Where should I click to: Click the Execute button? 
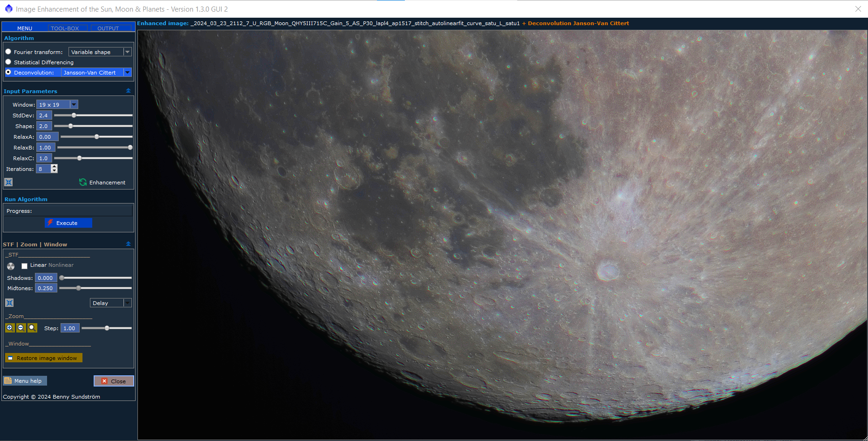[68, 223]
